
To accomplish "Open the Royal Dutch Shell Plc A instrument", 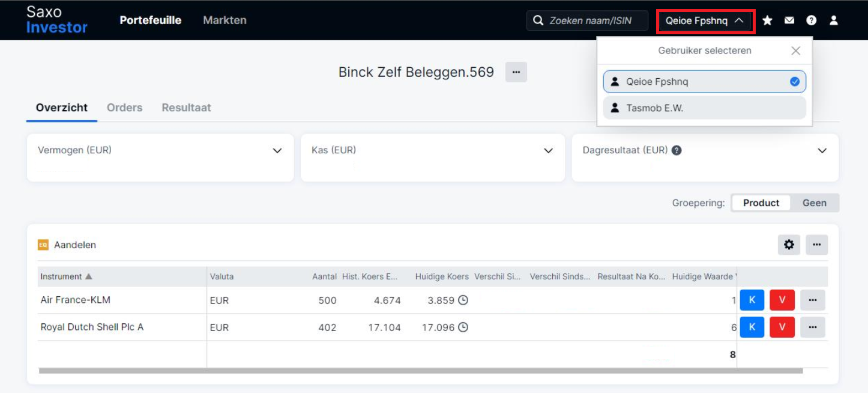I will (92, 327).
